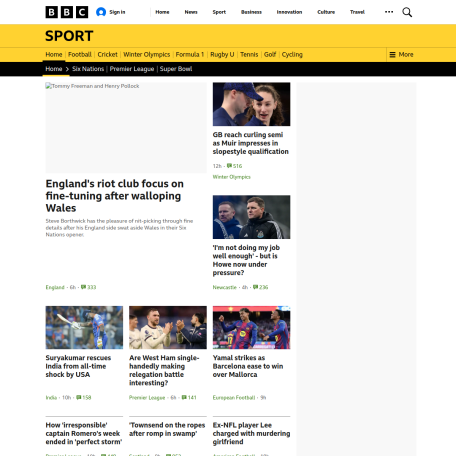
Task: Click the Barcelona players thumbnail
Action: [x=251, y=327]
